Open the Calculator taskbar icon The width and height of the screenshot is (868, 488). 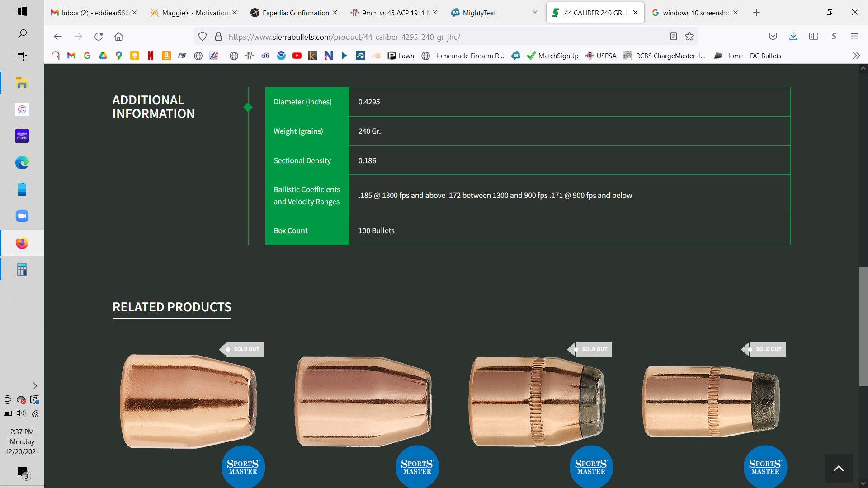pos(22,269)
